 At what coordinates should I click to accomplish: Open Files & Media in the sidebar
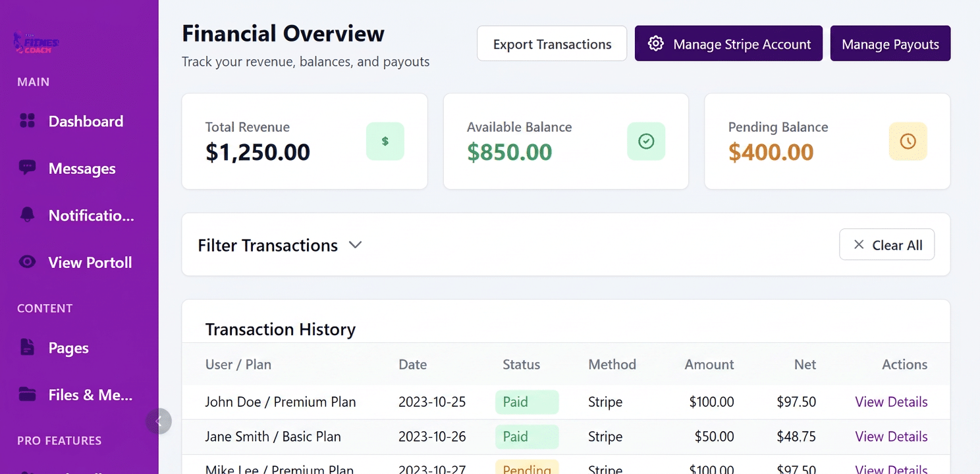79,395
